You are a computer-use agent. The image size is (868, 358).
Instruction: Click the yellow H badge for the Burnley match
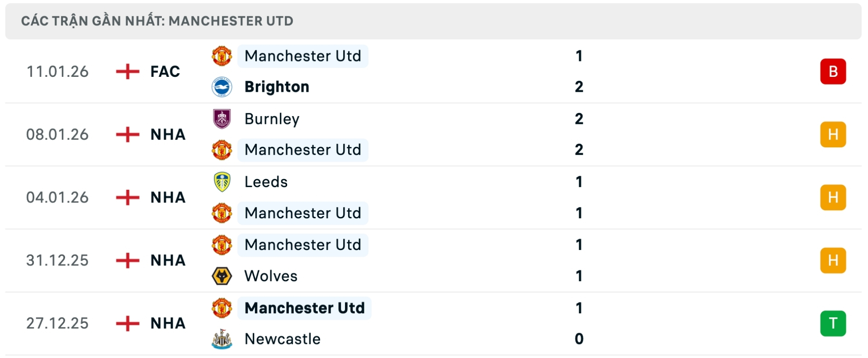click(833, 135)
